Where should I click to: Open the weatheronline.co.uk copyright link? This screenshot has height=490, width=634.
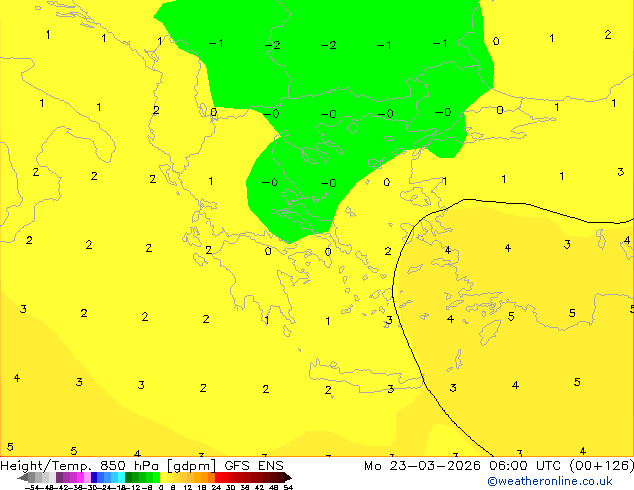pyautogui.click(x=550, y=481)
